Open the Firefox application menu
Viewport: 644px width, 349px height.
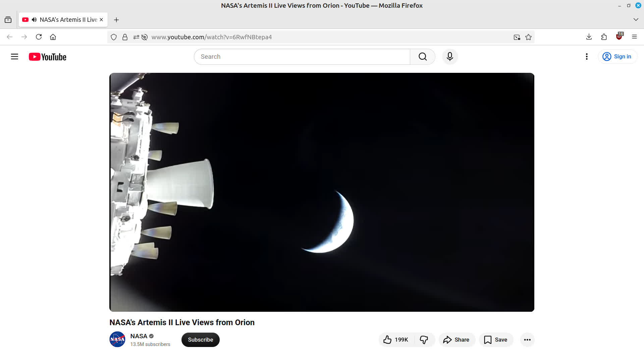pos(634,37)
